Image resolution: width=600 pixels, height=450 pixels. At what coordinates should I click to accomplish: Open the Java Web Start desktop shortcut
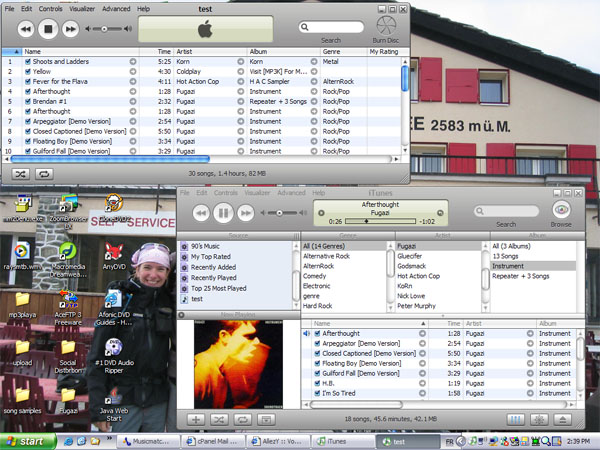point(114,404)
